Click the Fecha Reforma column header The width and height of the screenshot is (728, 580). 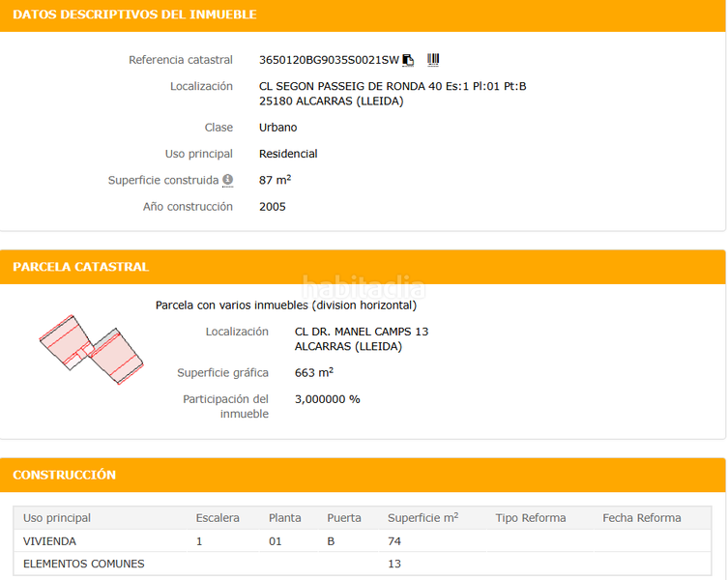click(x=641, y=518)
